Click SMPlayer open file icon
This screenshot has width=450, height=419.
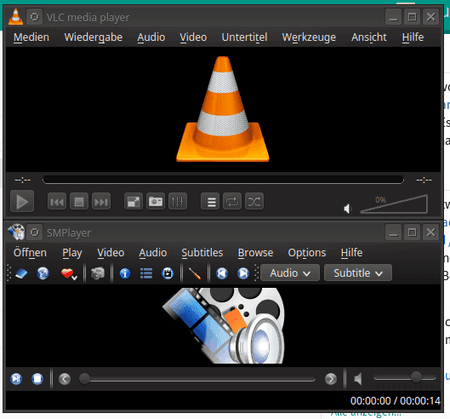click(x=22, y=274)
